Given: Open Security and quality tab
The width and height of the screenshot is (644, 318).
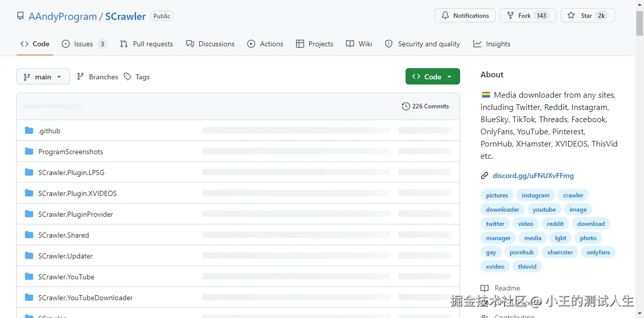Looking at the screenshot, I should pos(422,44).
